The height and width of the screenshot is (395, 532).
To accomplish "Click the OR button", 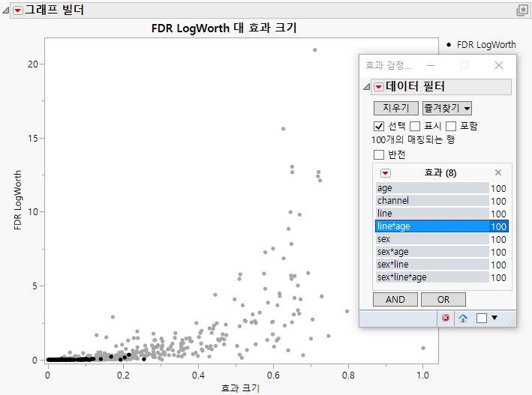I will coord(443,299).
